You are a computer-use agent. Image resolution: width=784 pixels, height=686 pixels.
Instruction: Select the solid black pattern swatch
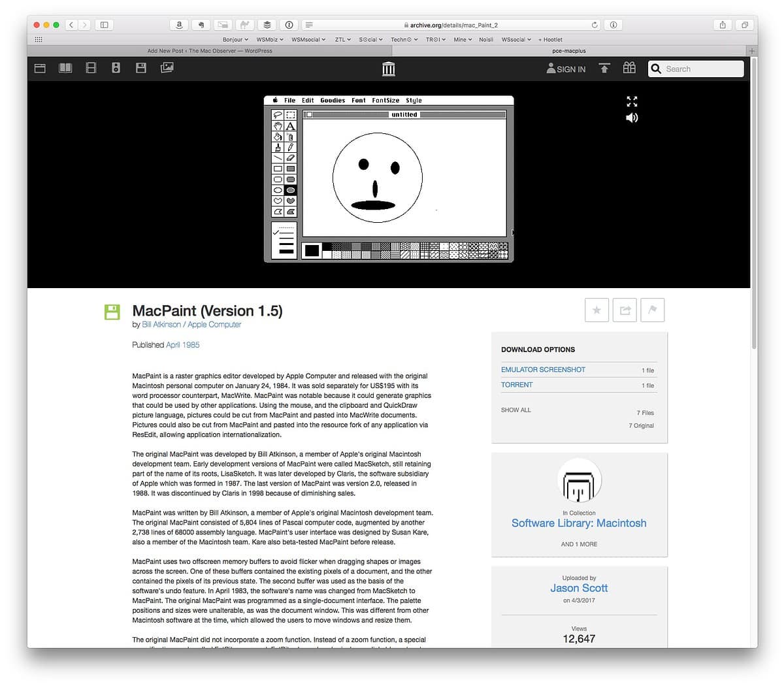327,246
